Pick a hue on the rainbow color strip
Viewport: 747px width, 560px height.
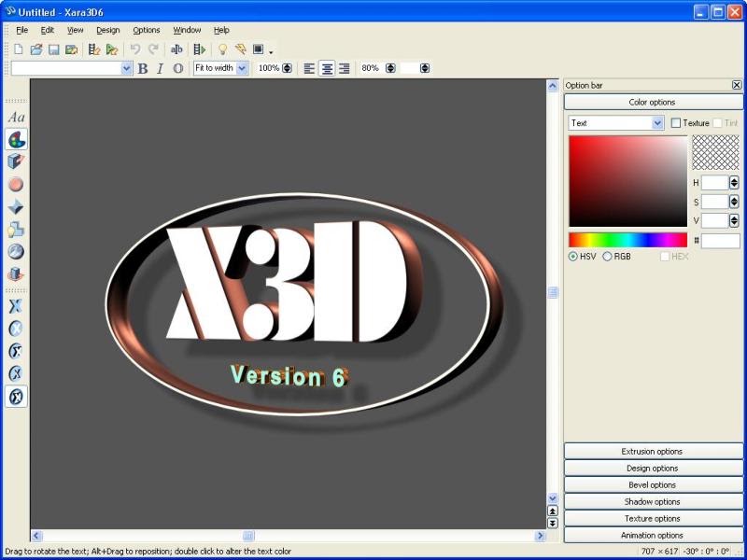point(627,240)
